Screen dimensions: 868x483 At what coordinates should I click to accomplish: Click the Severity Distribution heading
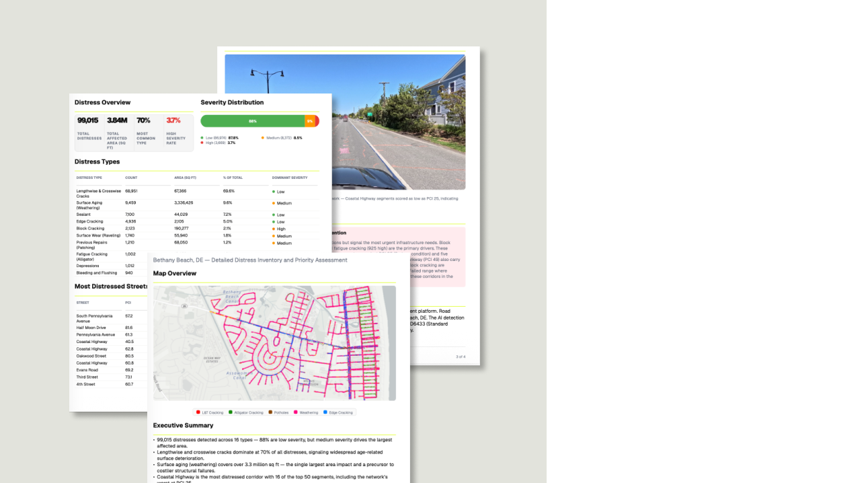pos(232,102)
